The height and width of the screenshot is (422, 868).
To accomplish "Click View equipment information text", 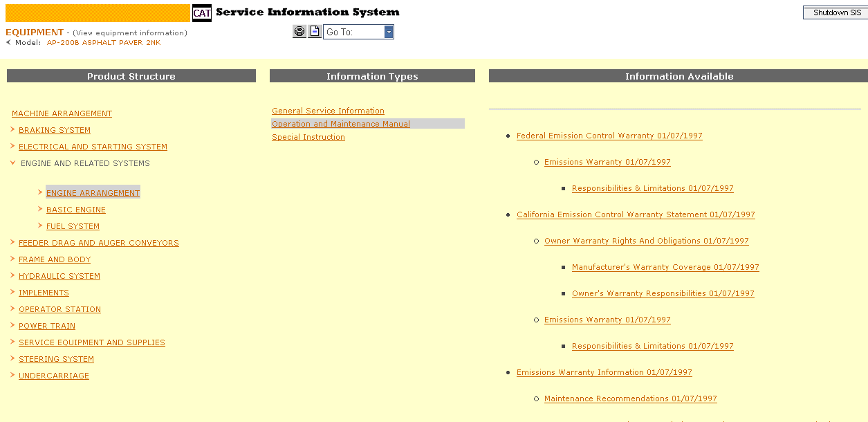I will point(130,33).
